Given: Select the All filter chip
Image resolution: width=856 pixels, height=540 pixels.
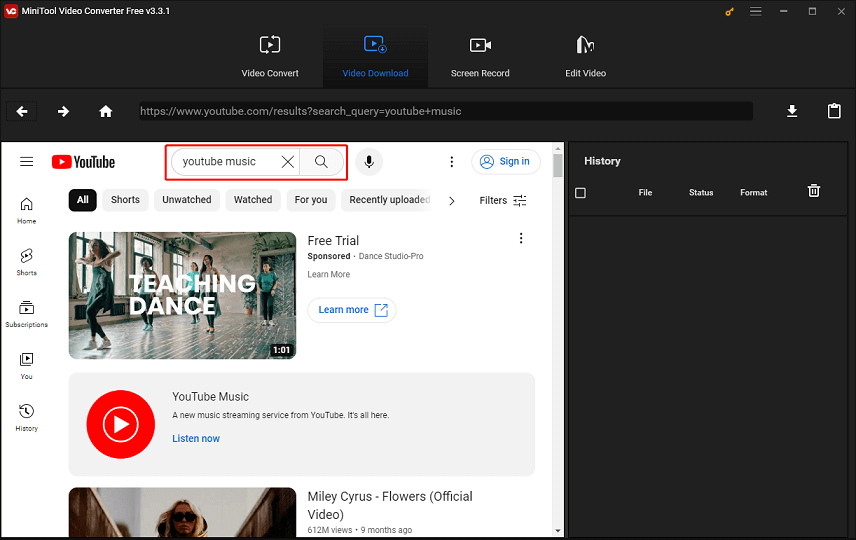Looking at the screenshot, I should tap(82, 200).
